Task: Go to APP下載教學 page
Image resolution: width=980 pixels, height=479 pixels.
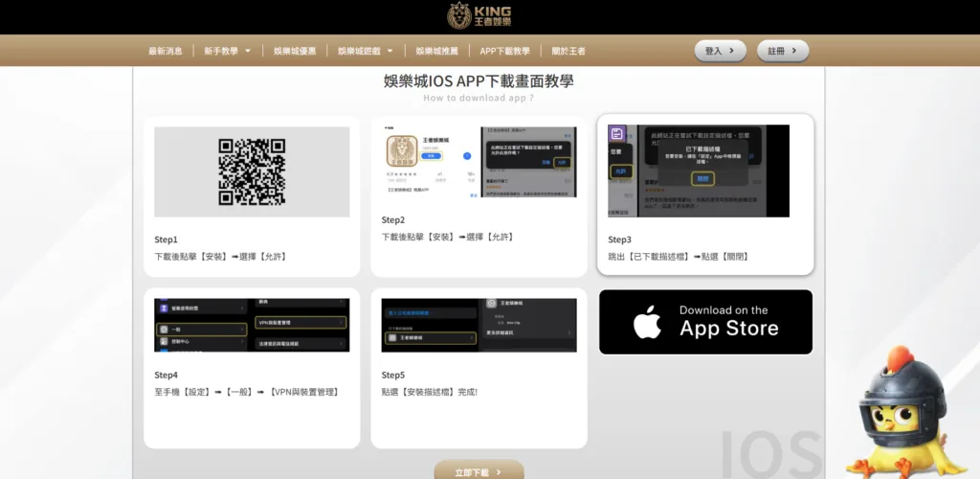Action: pos(504,52)
